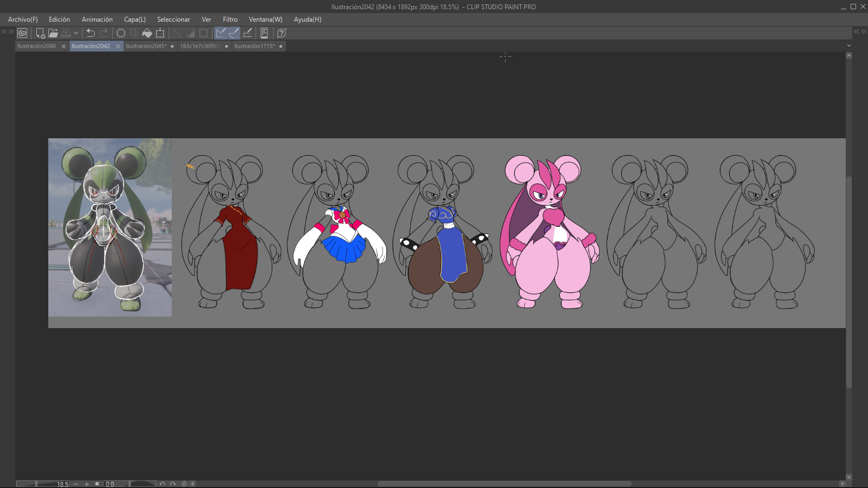
Task: Expand the collapsed right palette dock chevrons
Action: (860, 32)
